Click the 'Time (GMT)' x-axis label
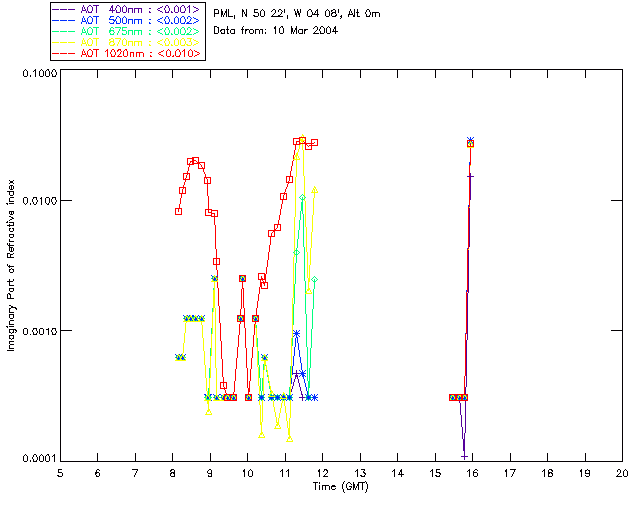640x512 pixels. (x=340, y=487)
